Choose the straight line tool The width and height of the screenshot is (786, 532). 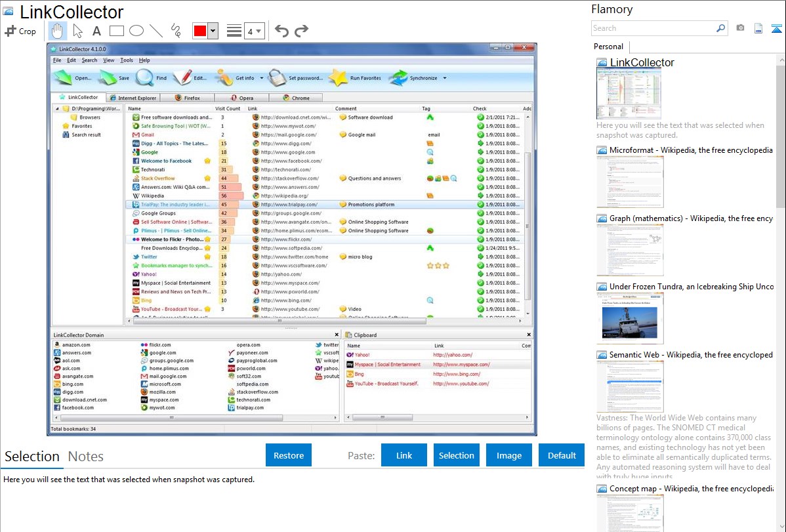click(156, 31)
